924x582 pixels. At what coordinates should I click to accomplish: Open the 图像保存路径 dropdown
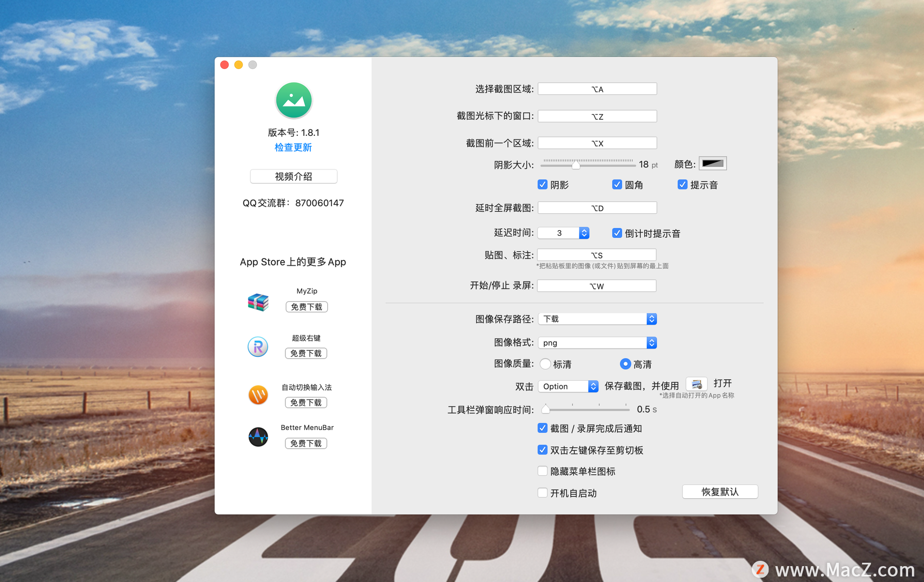597,319
